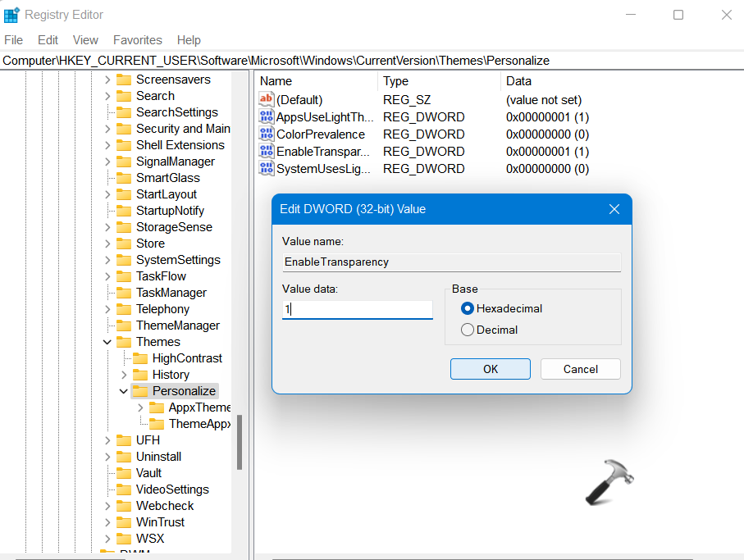Click the (Default) string value icon

[x=267, y=99]
